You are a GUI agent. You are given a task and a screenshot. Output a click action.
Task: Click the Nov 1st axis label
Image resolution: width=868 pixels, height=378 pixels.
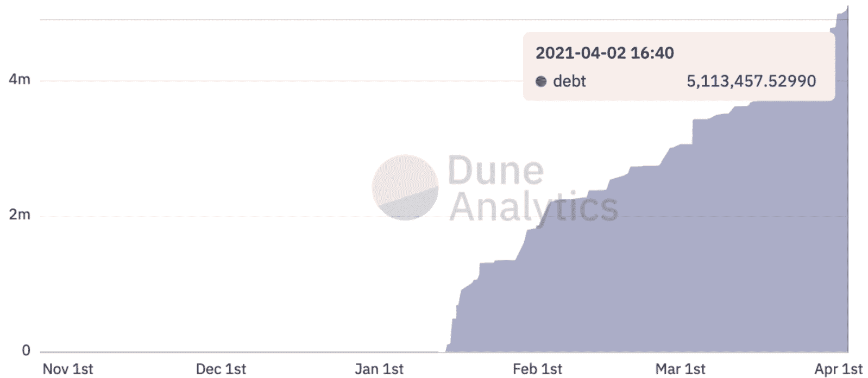coord(68,369)
